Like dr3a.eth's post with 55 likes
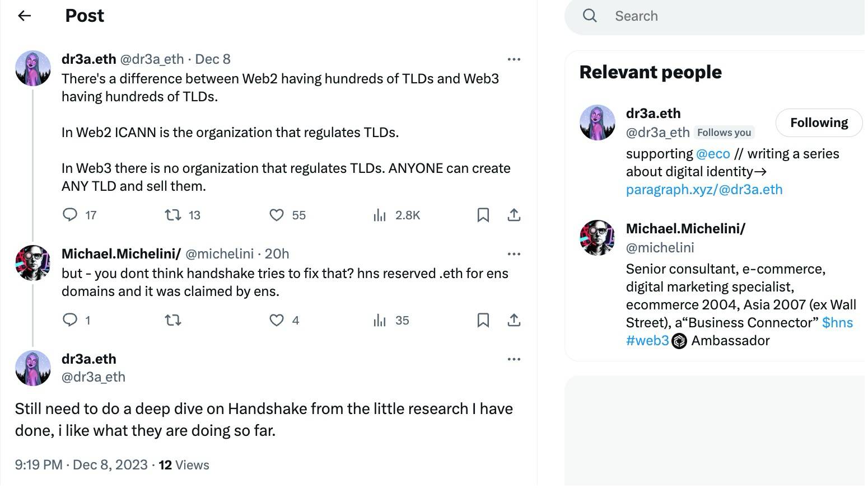This screenshot has height=489, width=868. [x=277, y=215]
